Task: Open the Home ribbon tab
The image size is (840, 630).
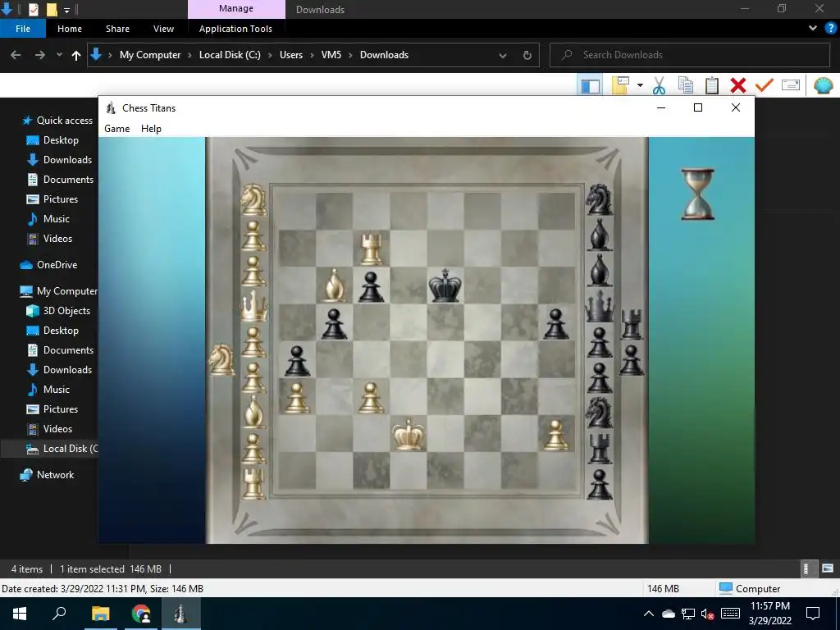Action: [x=70, y=29]
